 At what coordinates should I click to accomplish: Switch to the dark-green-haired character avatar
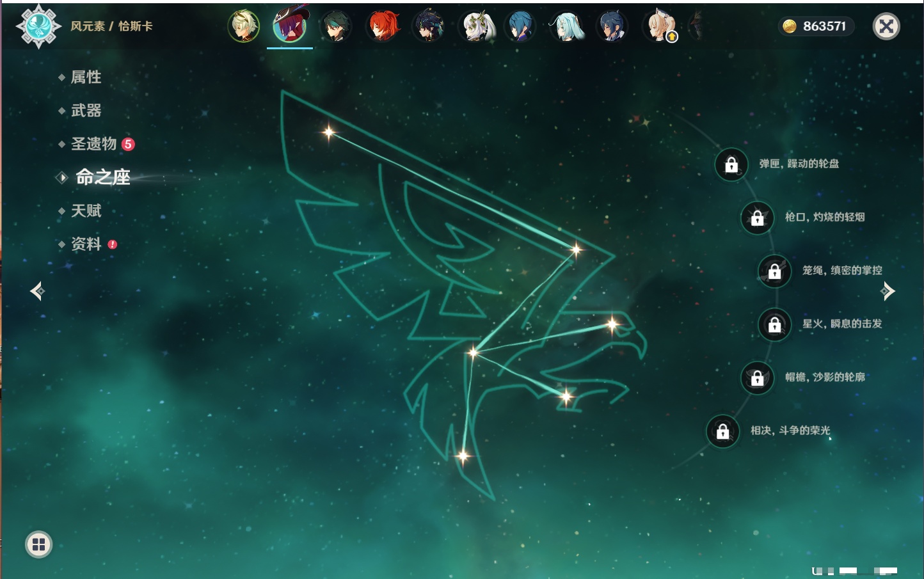[336, 26]
